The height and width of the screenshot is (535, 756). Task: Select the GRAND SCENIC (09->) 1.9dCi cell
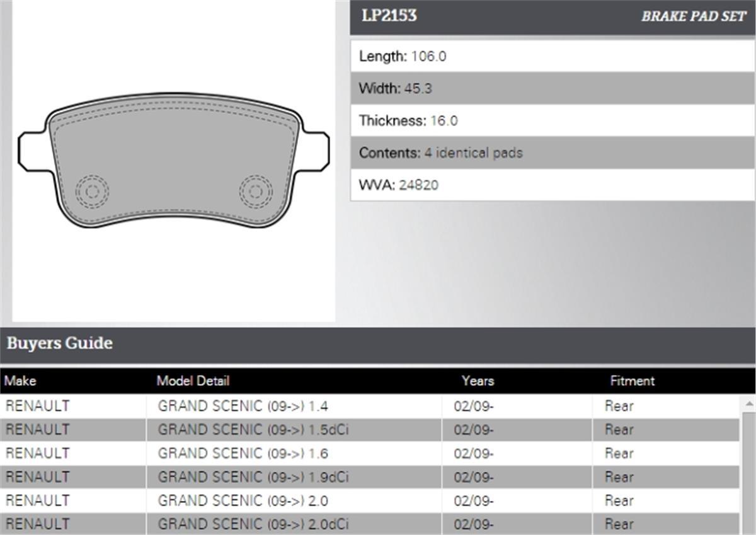(294, 477)
